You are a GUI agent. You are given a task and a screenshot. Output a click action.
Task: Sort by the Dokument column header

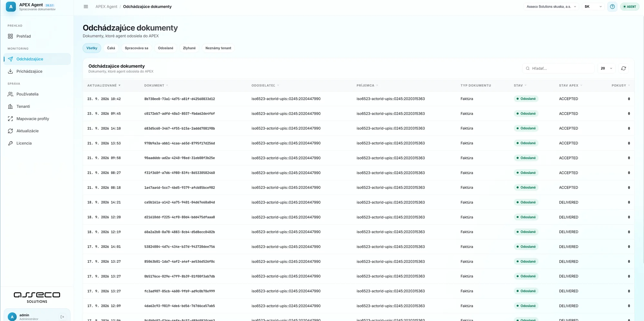pyautogui.click(x=156, y=86)
